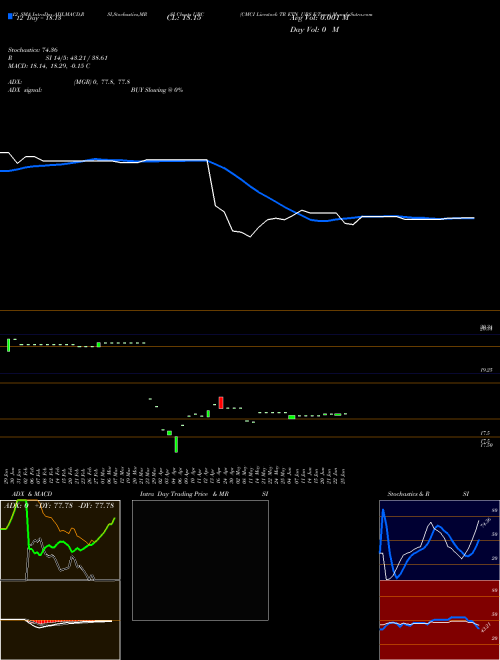This screenshot has width=500, height=660.
Task: Click the RSI 14/5 value 43.21 / 38.61
Action: [x=58, y=58]
